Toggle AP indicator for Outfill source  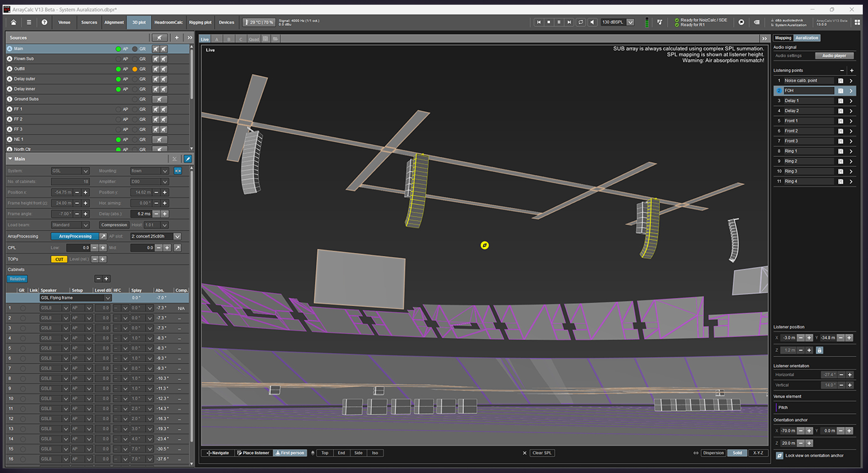tap(118, 69)
